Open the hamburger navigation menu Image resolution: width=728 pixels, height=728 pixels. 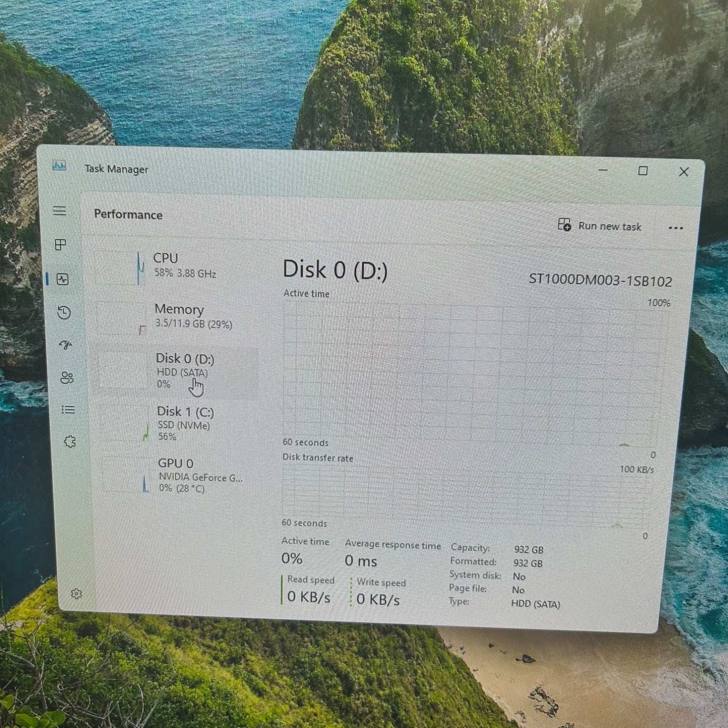(x=60, y=211)
